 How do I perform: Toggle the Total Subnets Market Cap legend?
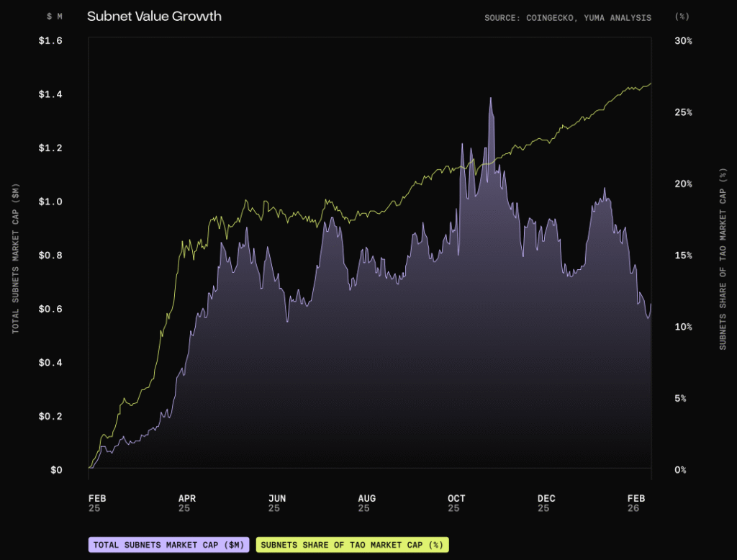point(169,545)
